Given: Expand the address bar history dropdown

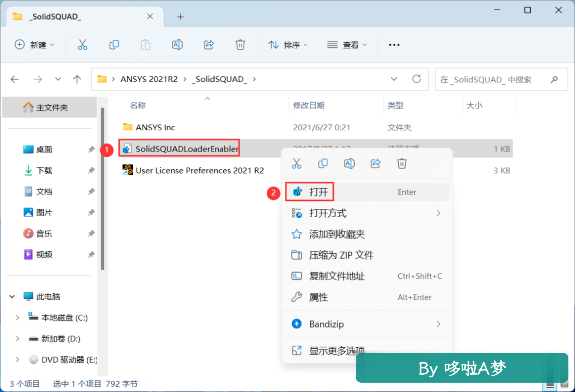Looking at the screenshot, I should pos(394,79).
